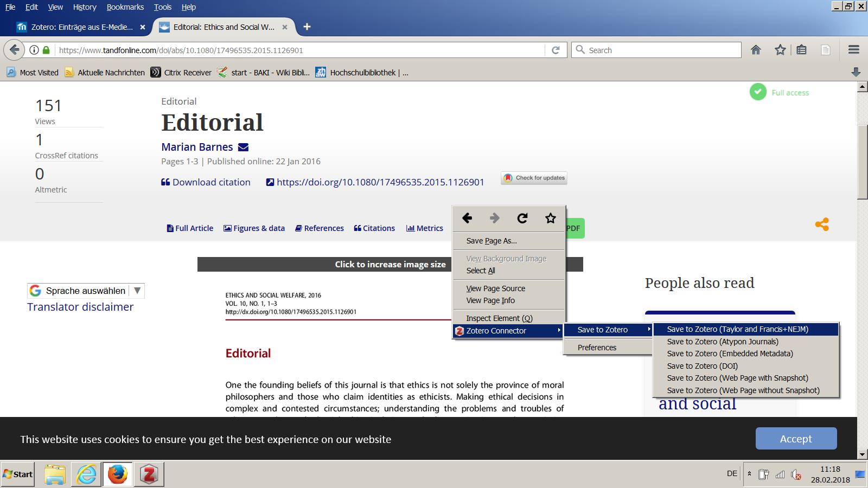This screenshot has height=488, width=868.
Task: Open Zotero from the taskbar
Action: pyautogui.click(x=149, y=474)
